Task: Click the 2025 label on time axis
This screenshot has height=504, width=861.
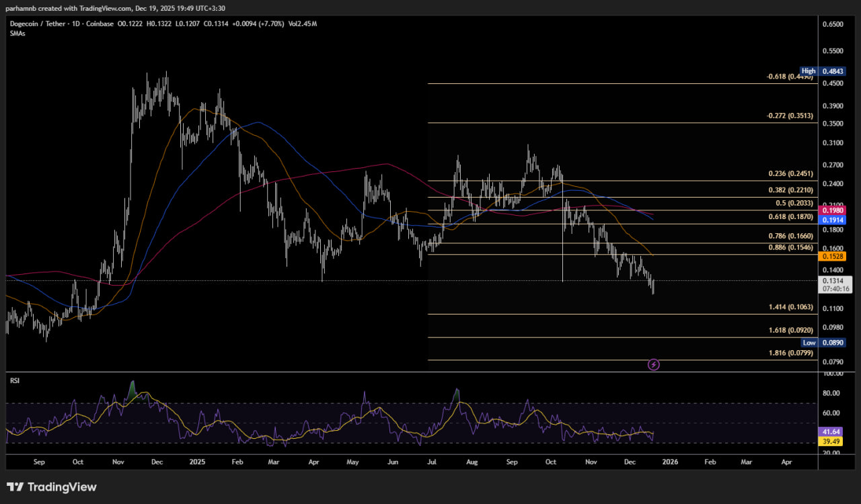Action: click(197, 462)
